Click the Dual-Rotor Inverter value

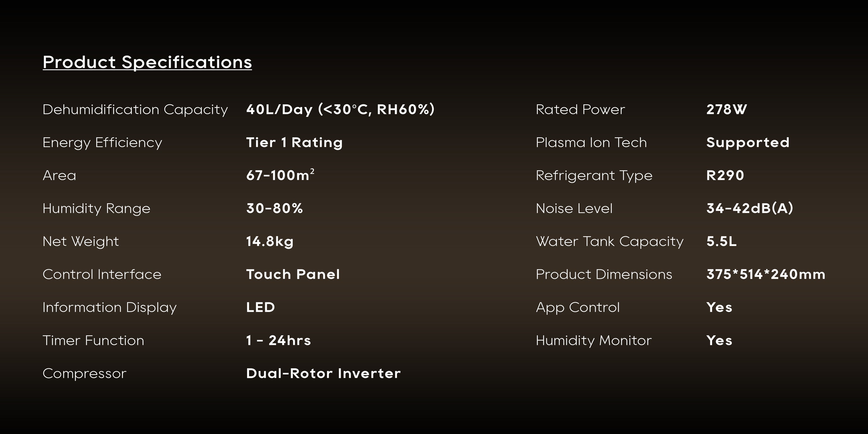tap(323, 373)
